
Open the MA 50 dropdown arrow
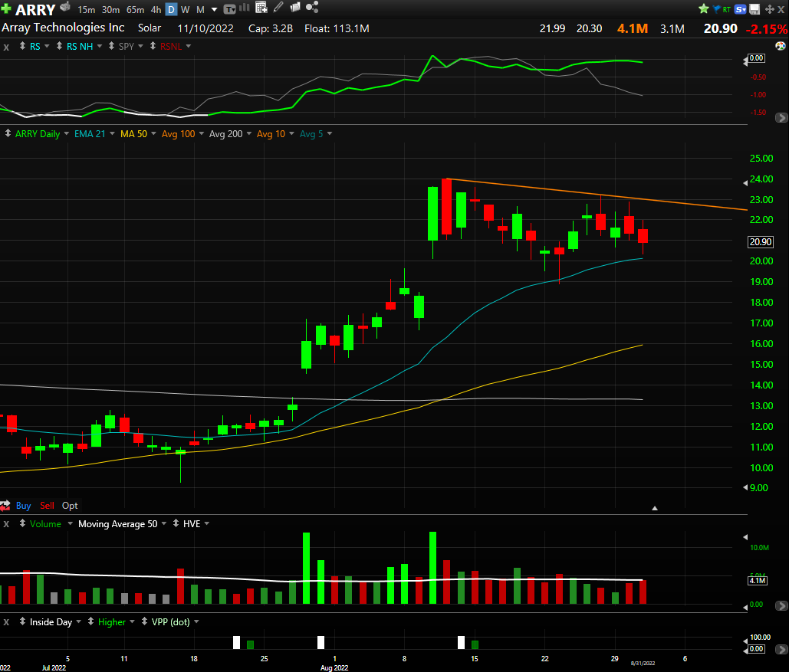(x=153, y=133)
